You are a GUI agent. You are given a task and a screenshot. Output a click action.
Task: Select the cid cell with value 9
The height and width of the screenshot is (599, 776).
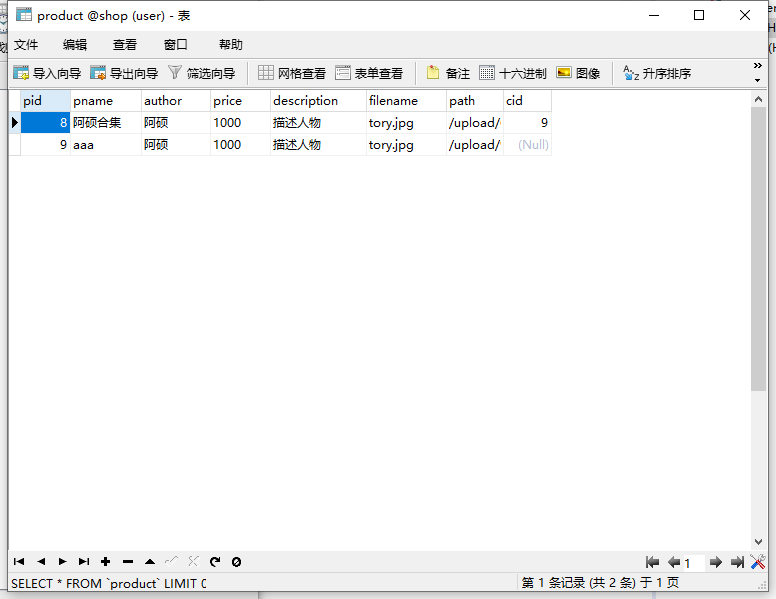tap(527, 122)
